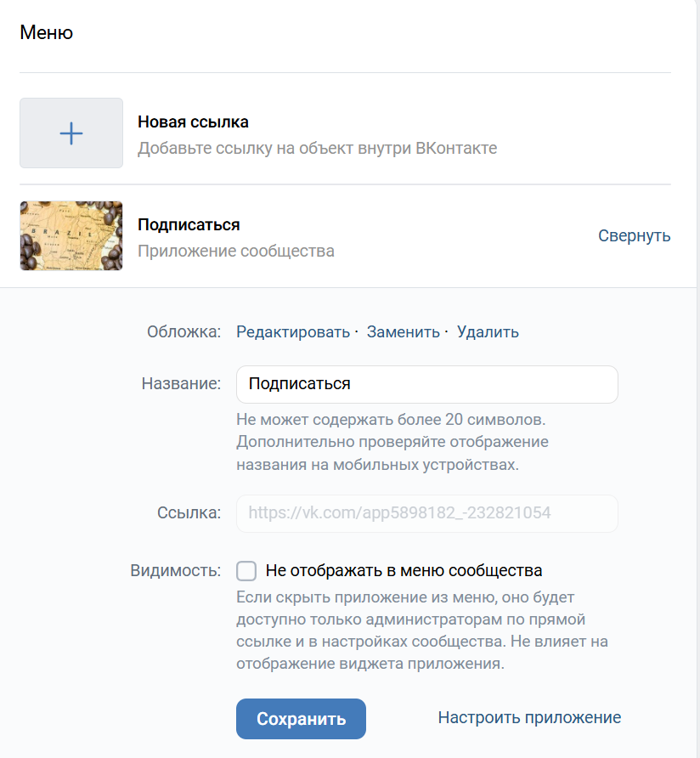Click the "Название" text field
Image resolution: width=700 pixels, height=758 pixels.
[426, 384]
